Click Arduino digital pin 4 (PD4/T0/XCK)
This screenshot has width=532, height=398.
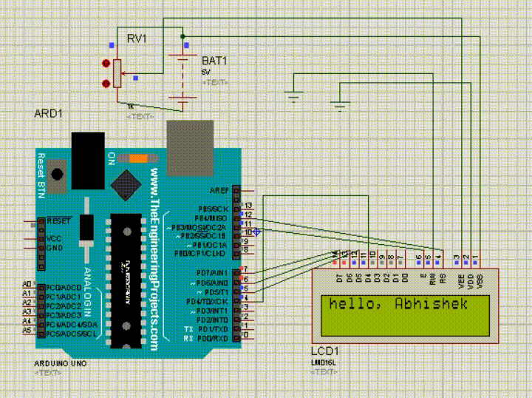pyautogui.click(x=236, y=301)
